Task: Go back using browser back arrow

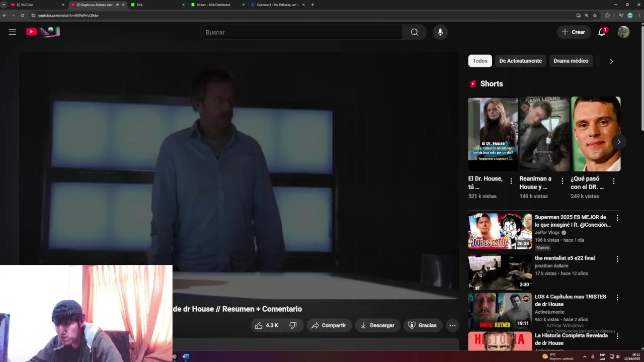Action: [5, 16]
